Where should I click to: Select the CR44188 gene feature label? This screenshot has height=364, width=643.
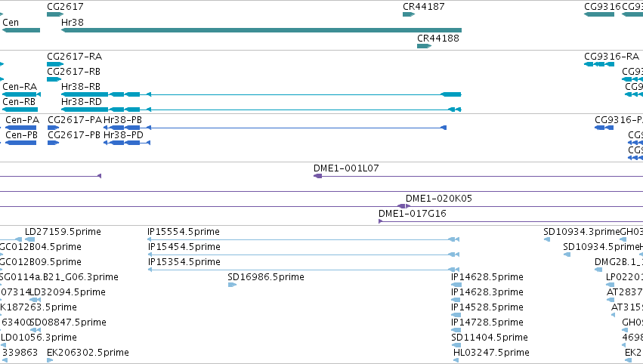pos(438,38)
